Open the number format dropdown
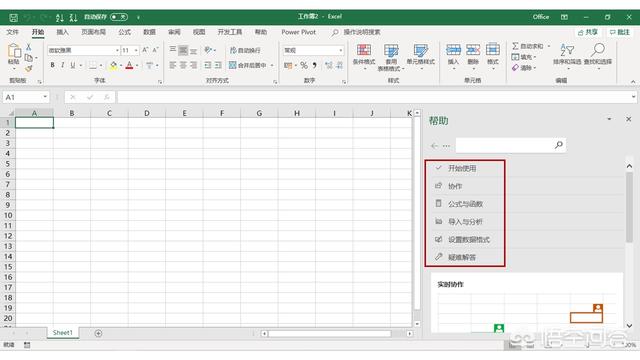Screen dimensions: 640x360 340,50
